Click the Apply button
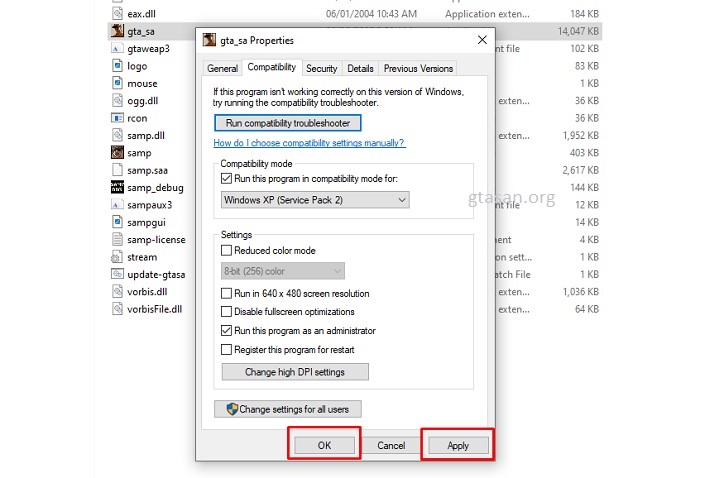702x478 pixels. tap(458, 445)
